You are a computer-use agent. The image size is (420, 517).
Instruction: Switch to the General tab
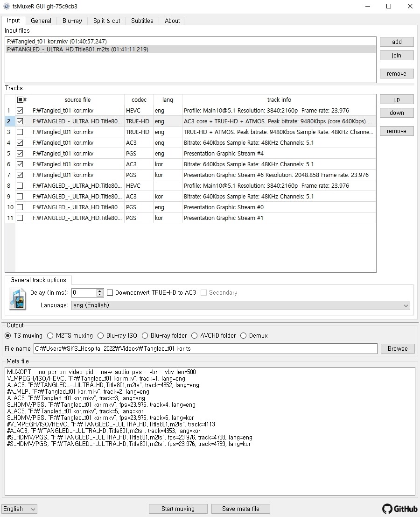[41, 21]
